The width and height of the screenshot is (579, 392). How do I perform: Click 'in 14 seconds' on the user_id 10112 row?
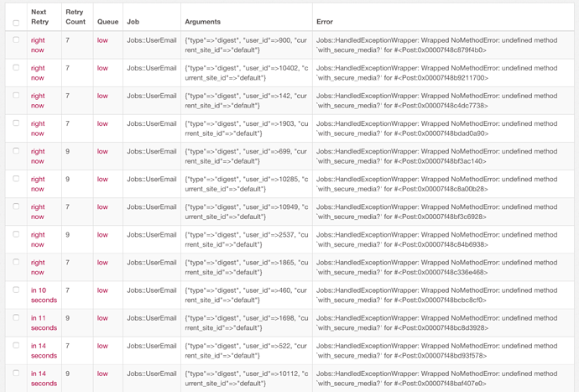44,379
